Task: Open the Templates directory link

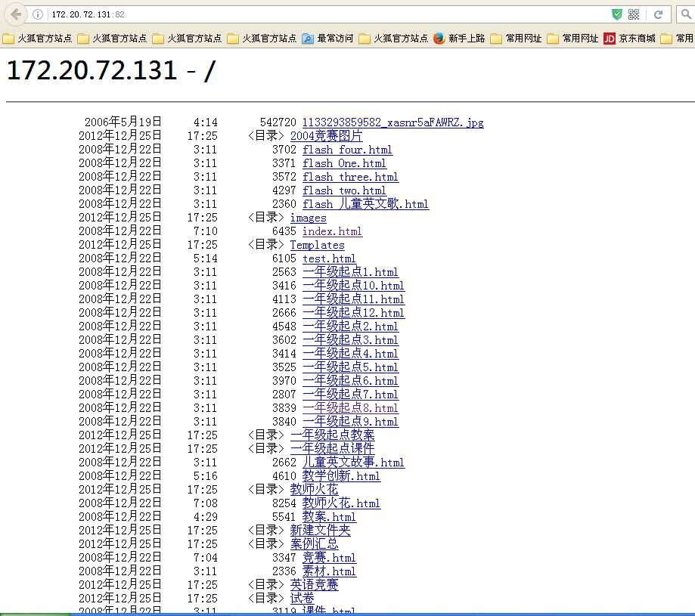Action: click(x=317, y=245)
